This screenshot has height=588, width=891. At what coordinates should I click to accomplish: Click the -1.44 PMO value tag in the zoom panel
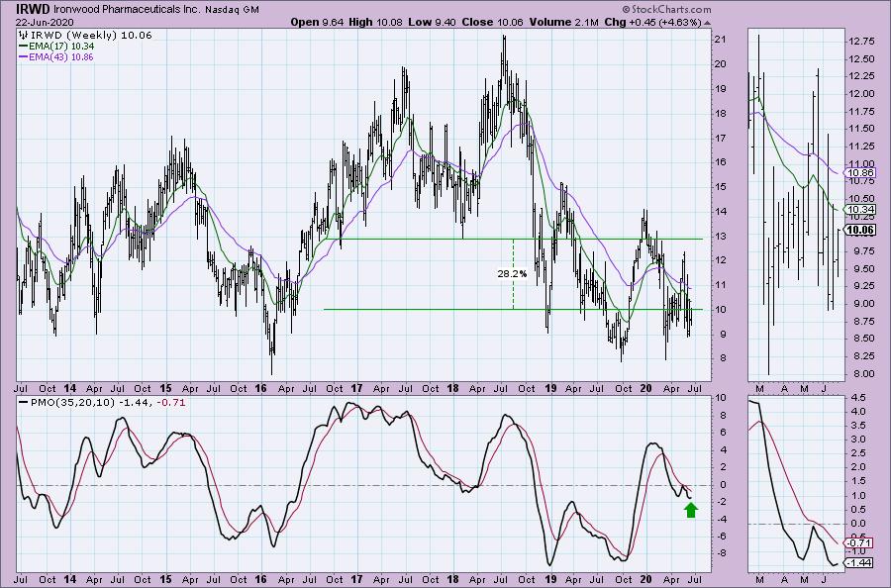coord(860,562)
